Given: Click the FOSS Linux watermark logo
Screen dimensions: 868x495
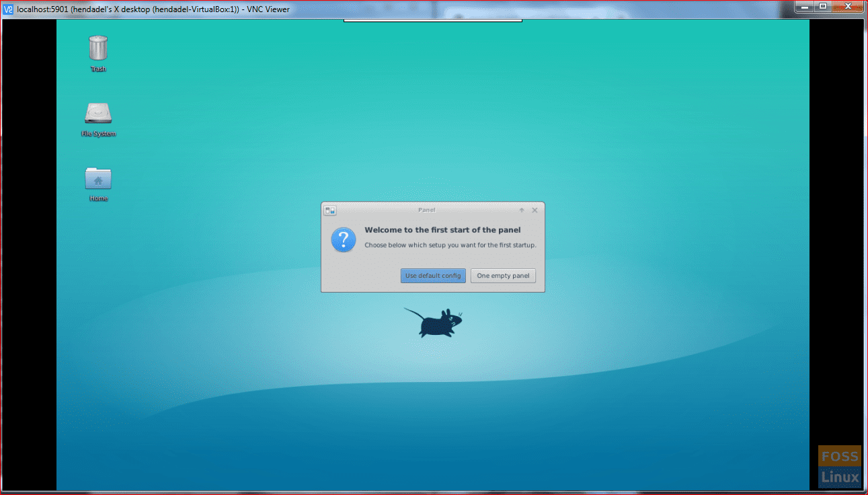Looking at the screenshot, I should (x=839, y=465).
